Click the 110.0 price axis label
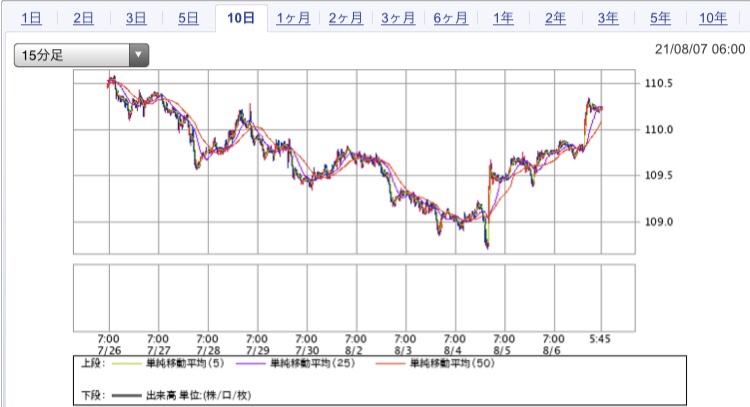This screenshot has width=750, height=407. pyautogui.click(x=659, y=130)
